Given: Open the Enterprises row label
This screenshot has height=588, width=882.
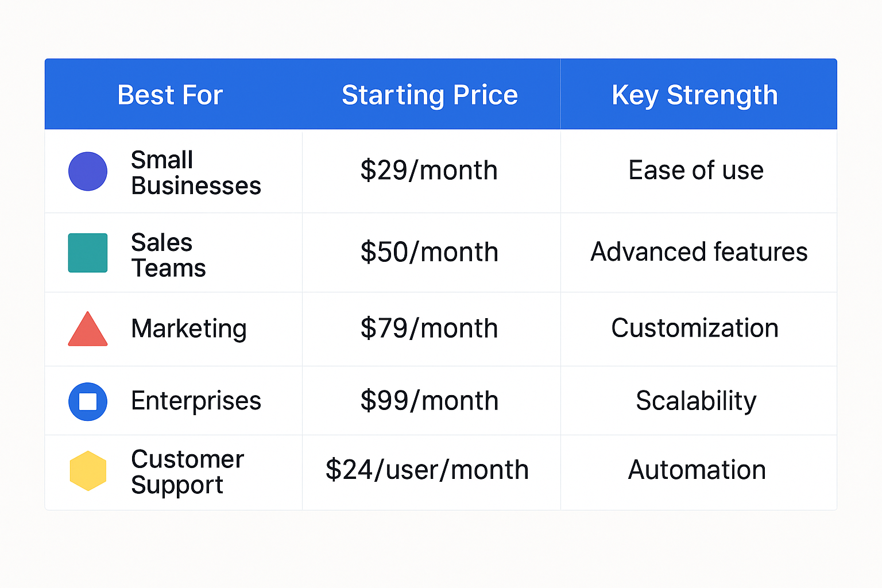Looking at the screenshot, I should point(196,401).
